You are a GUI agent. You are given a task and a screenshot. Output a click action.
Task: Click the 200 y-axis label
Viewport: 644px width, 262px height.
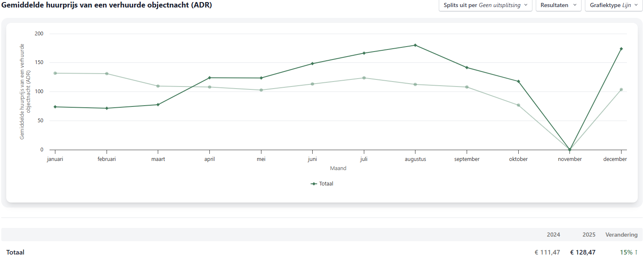coord(39,34)
